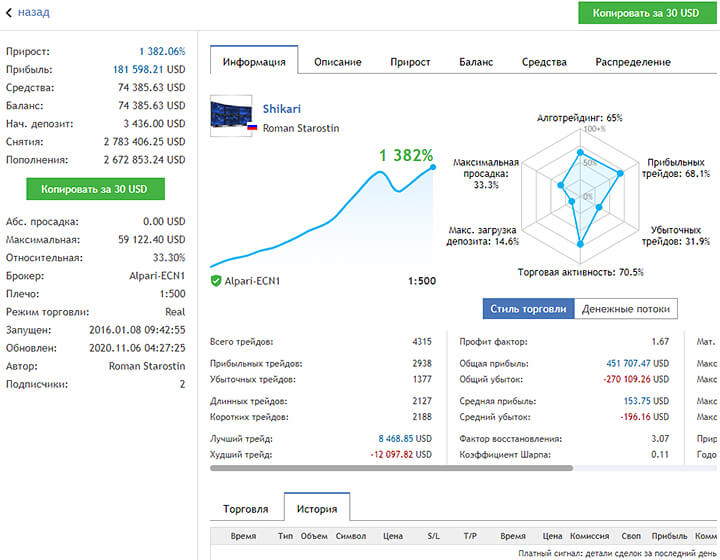The image size is (720, 560).
Task: Open the Описание tab
Action: click(338, 62)
